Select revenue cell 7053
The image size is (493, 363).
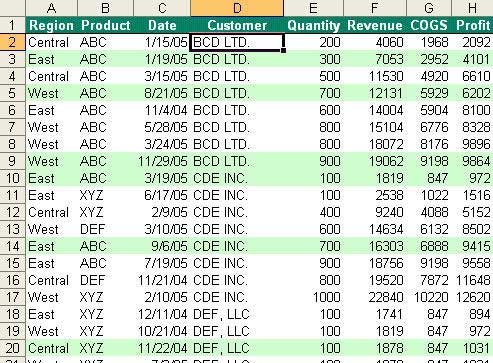(x=375, y=59)
